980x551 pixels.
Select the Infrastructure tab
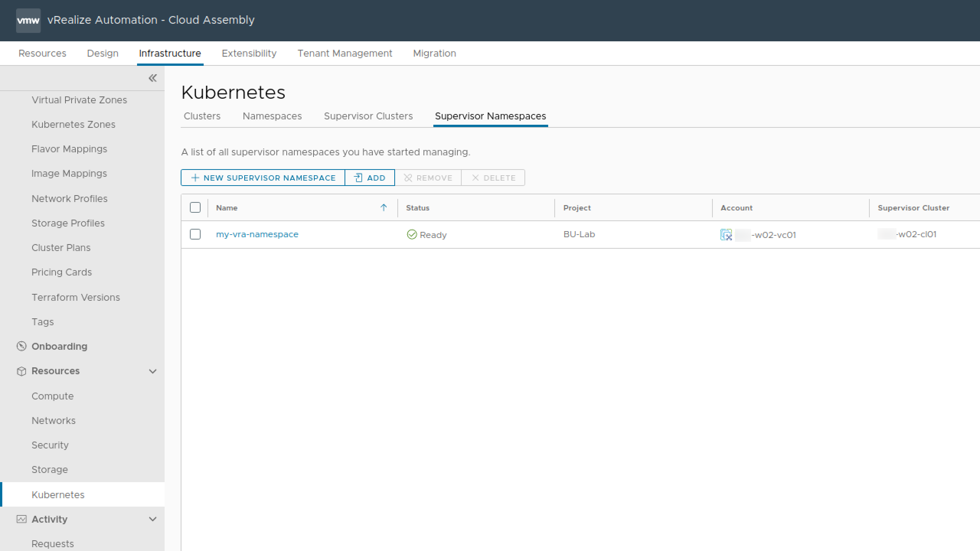click(170, 53)
